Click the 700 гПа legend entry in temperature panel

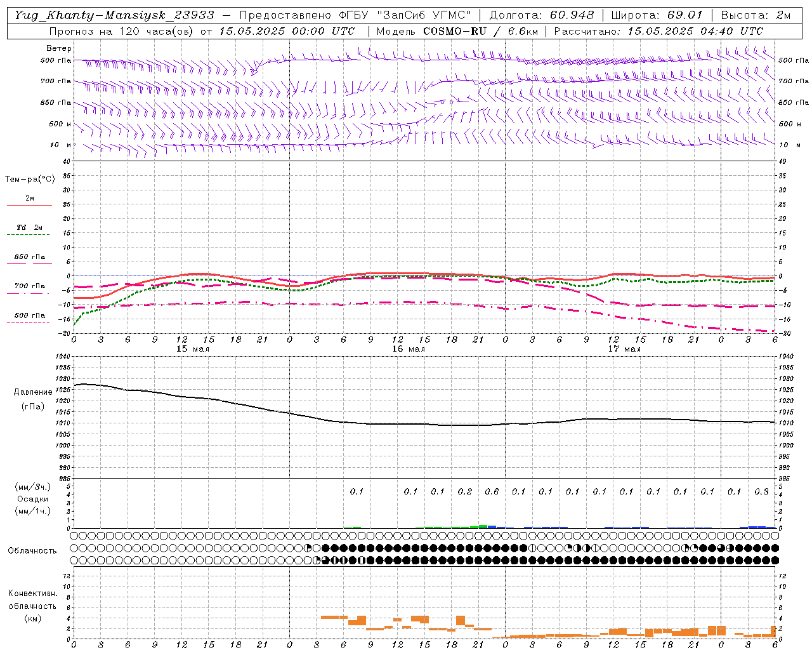30,286
